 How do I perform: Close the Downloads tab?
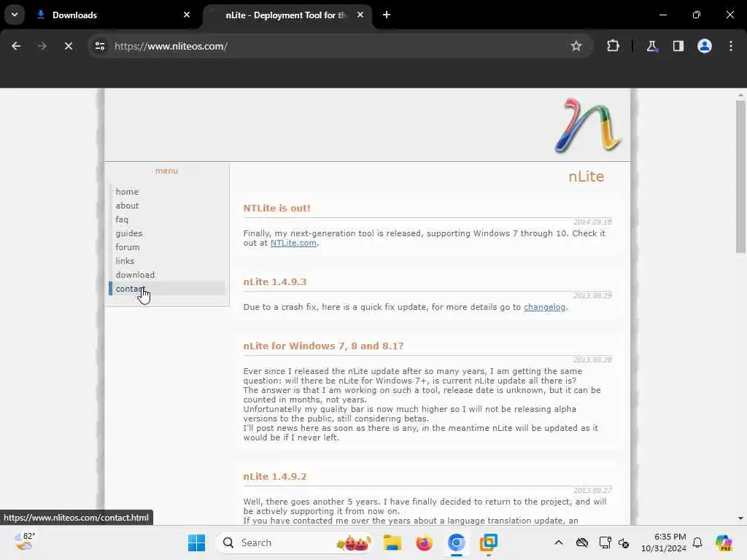point(187,15)
